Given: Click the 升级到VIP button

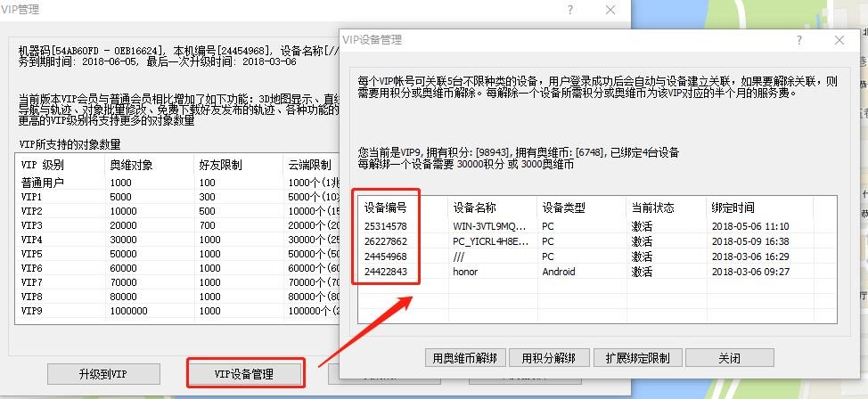Looking at the screenshot, I should coord(103,373).
